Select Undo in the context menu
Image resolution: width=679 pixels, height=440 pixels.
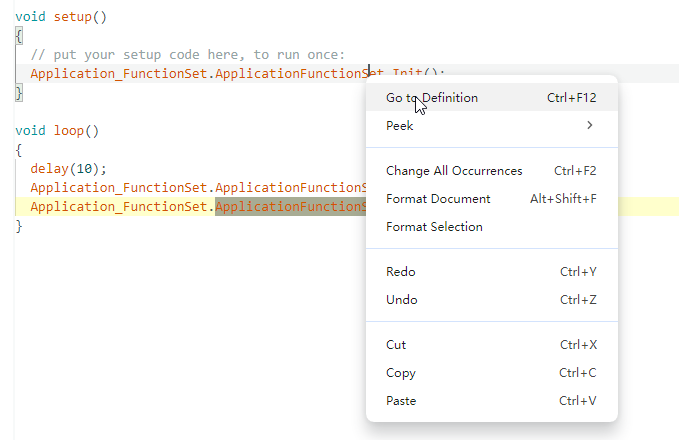[491, 300]
